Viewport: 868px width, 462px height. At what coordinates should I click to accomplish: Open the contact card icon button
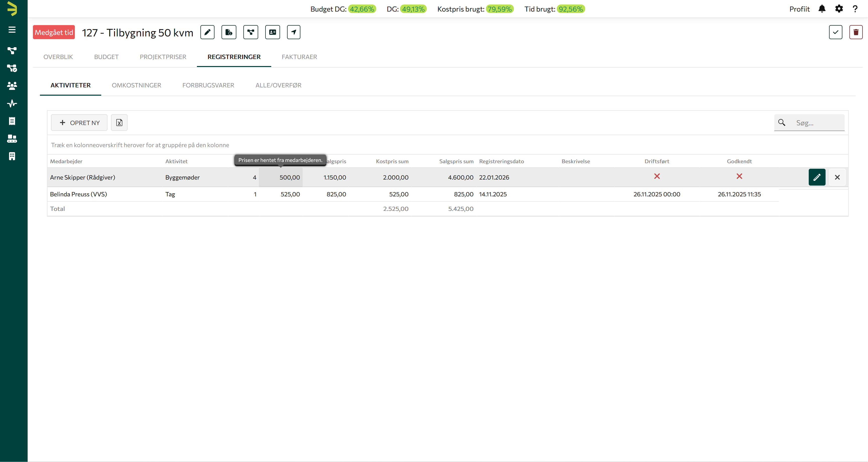tap(272, 32)
